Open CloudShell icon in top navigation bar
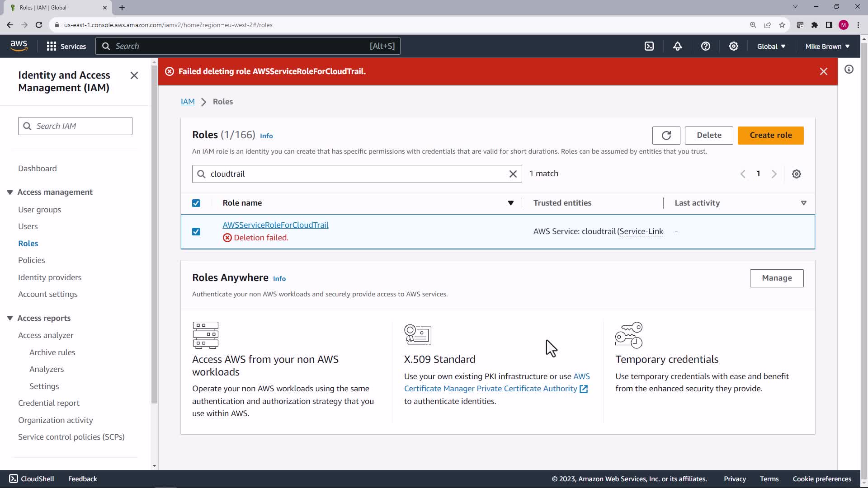 [649, 46]
